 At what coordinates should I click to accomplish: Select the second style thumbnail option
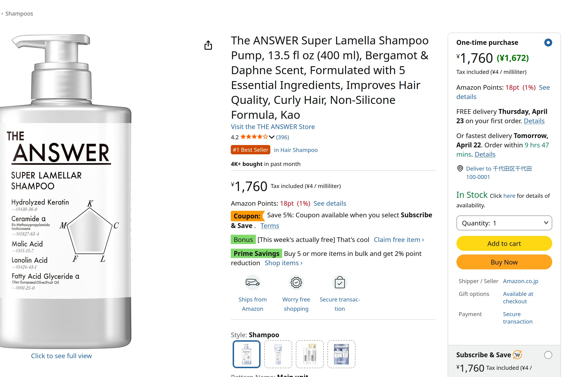278,354
